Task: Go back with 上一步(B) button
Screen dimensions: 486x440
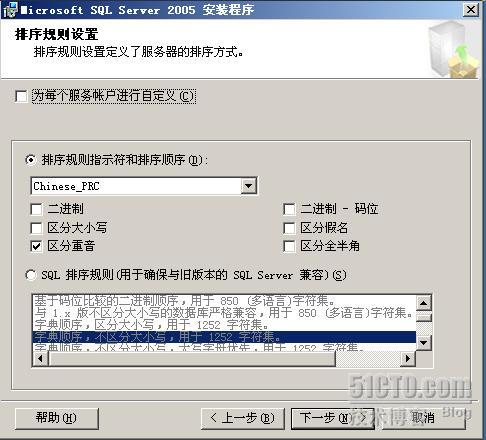Action: tap(243, 418)
